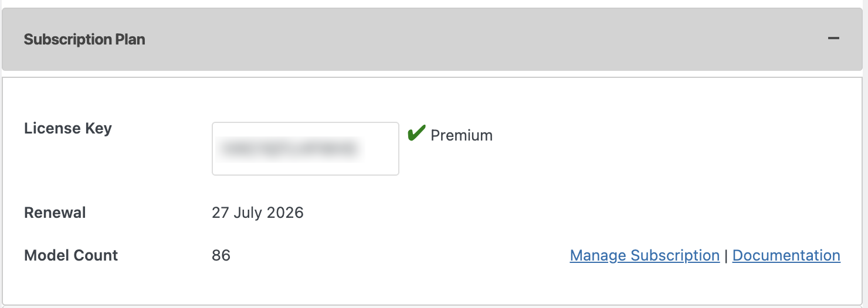
Task: Click the model count value 86
Action: click(221, 255)
